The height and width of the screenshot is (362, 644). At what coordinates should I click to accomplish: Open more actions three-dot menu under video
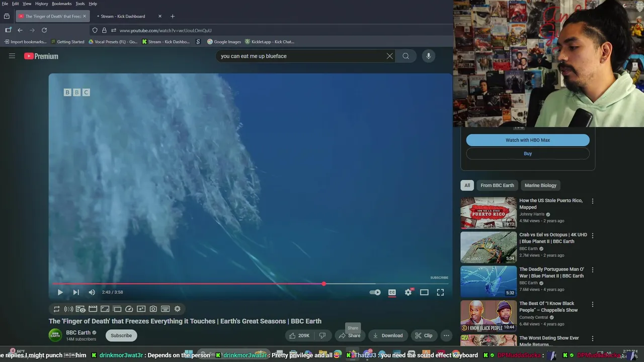click(446, 335)
